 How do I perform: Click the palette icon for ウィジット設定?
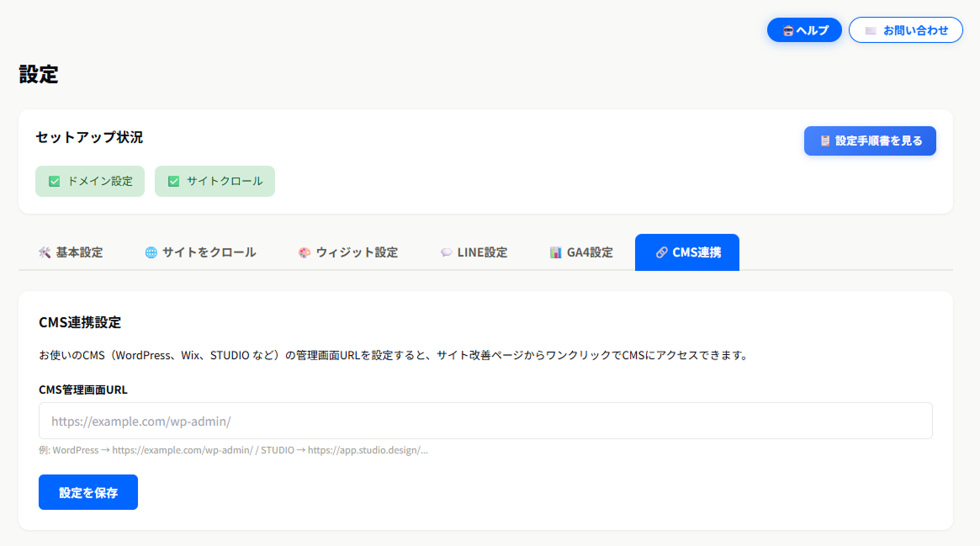[x=305, y=252]
